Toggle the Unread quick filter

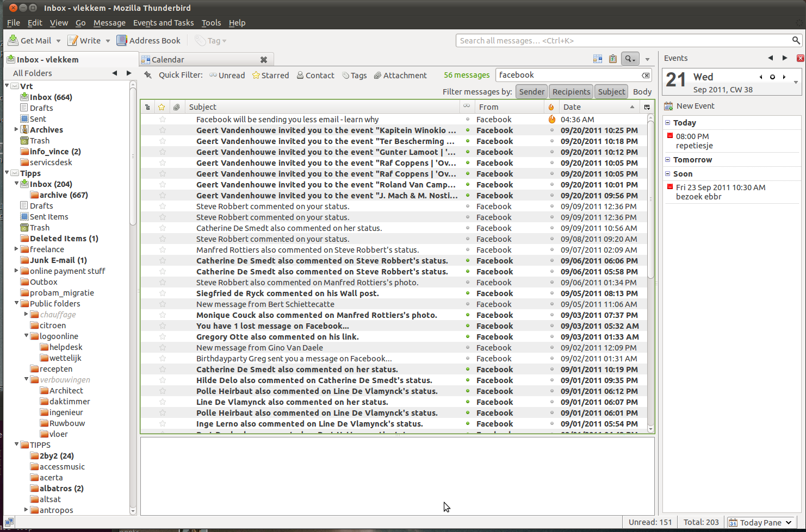[x=227, y=76]
